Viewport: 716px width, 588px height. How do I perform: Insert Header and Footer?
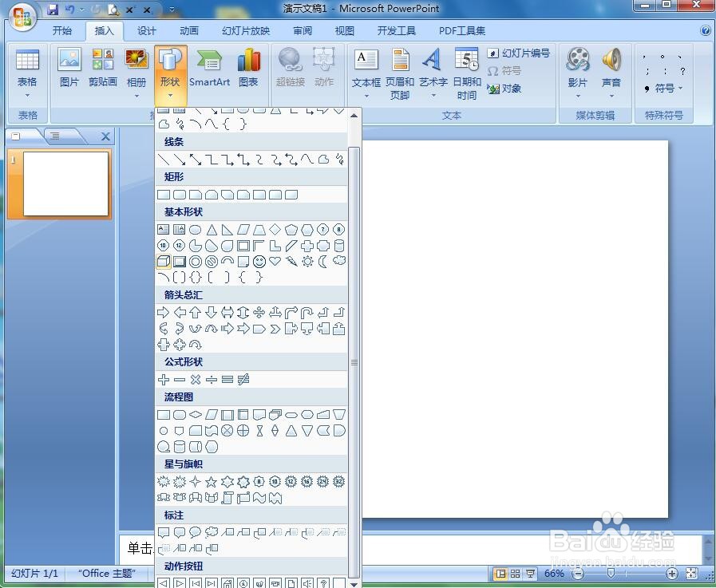(x=400, y=74)
